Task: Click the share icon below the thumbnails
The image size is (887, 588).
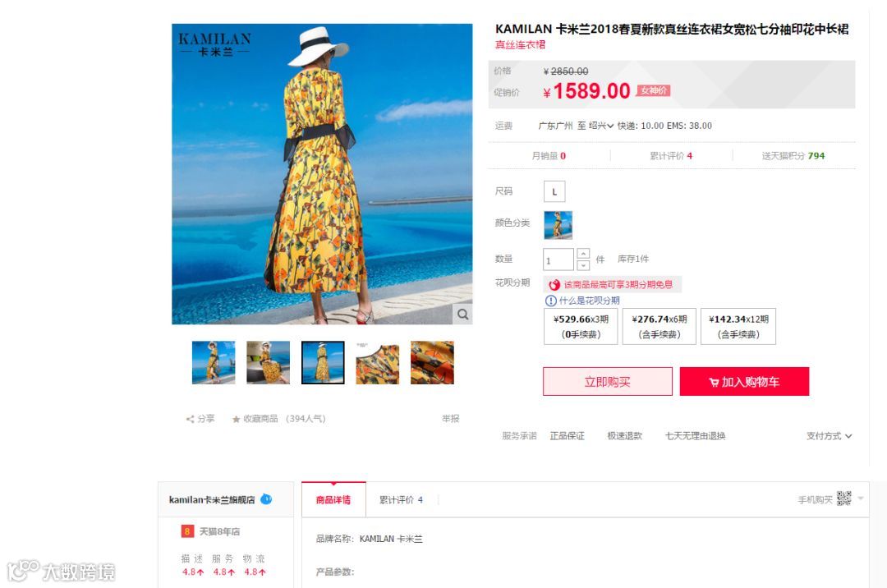Action: (x=190, y=419)
